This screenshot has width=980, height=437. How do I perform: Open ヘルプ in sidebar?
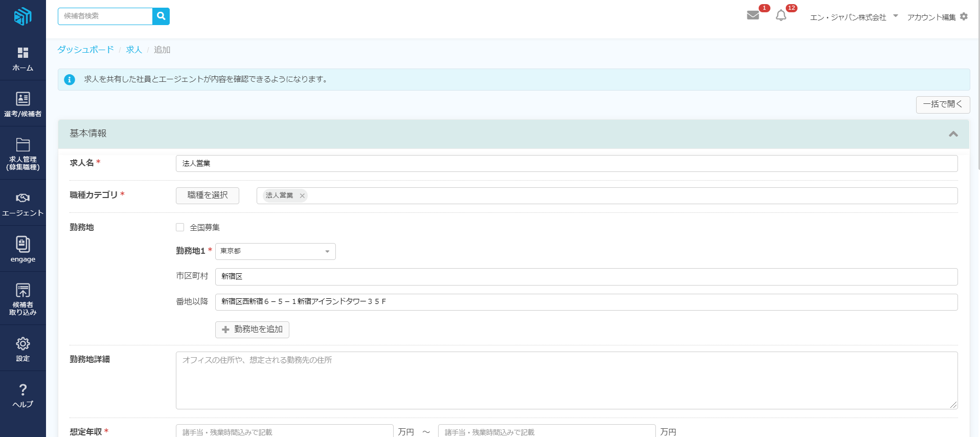(x=23, y=395)
